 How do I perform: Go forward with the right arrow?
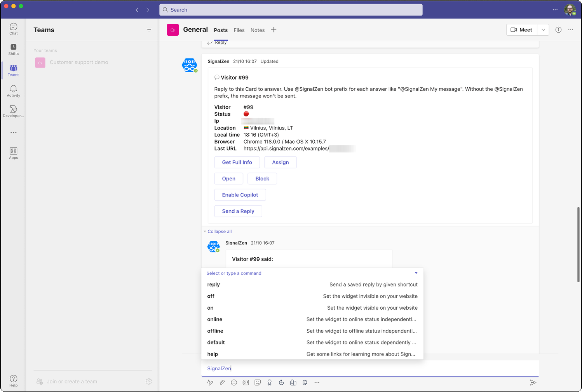(148, 10)
